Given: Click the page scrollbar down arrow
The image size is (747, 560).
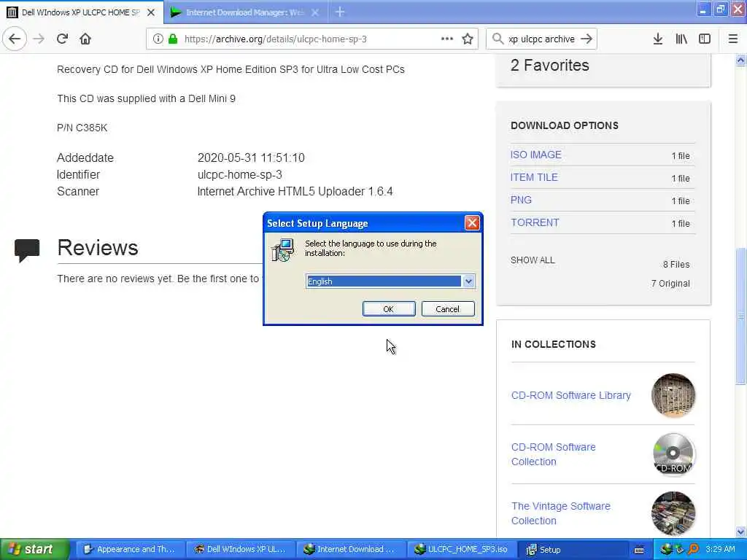Looking at the screenshot, I should (x=740, y=532).
